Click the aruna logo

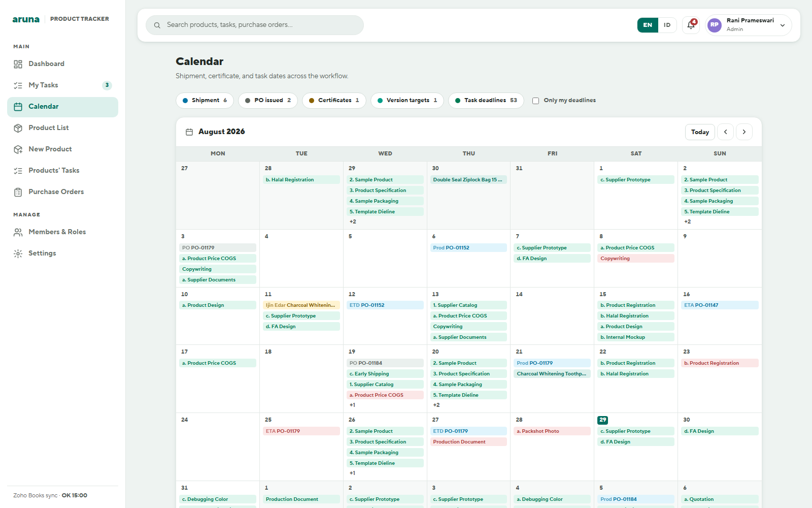[26, 19]
